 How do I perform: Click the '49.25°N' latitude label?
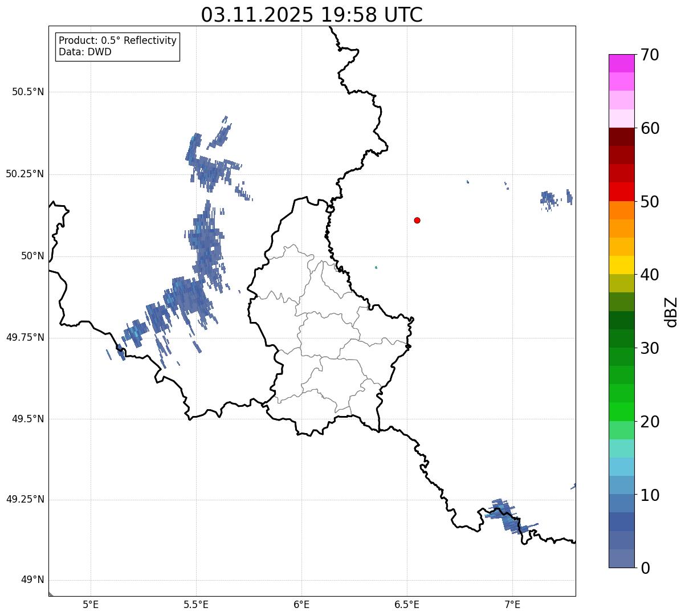(25, 499)
